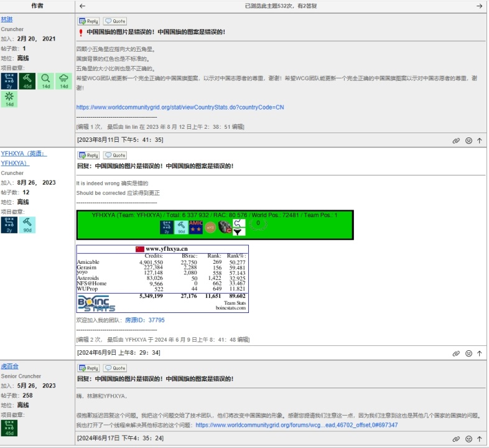The height and width of the screenshot is (448, 489).
Task: Report the 2024年6月17日 post with face icon
Action: pyautogui.click(x=468, y=439)
